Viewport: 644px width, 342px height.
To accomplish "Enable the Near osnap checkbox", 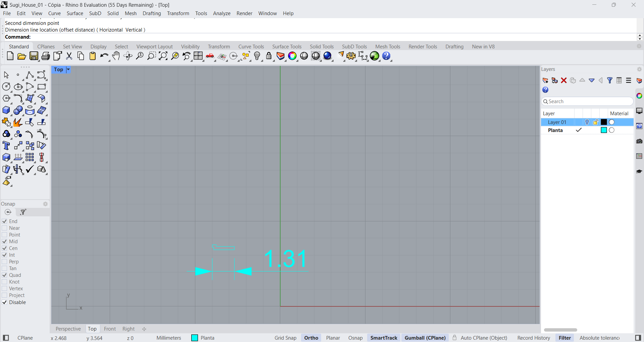I will pyautogui.click(x=5, y=228).
